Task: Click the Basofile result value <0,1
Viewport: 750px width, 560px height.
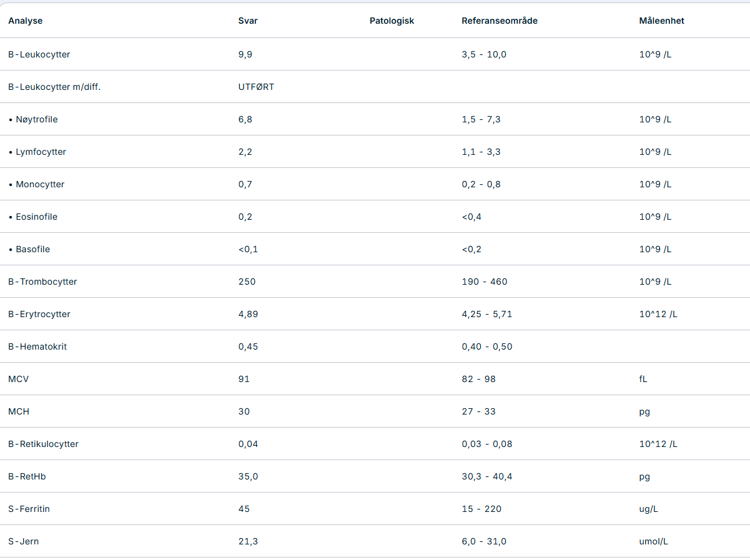Action: (x=248, y=249)
